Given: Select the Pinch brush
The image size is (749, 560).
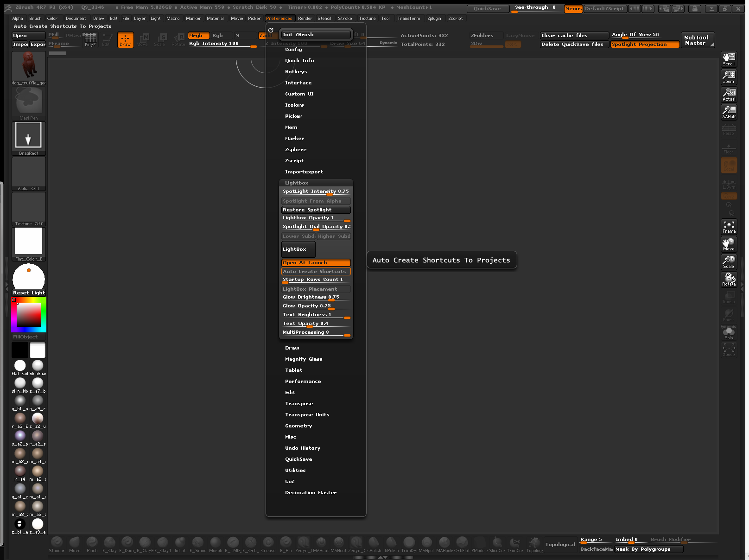Looking at the screenshot, I should tap(92, 545).
